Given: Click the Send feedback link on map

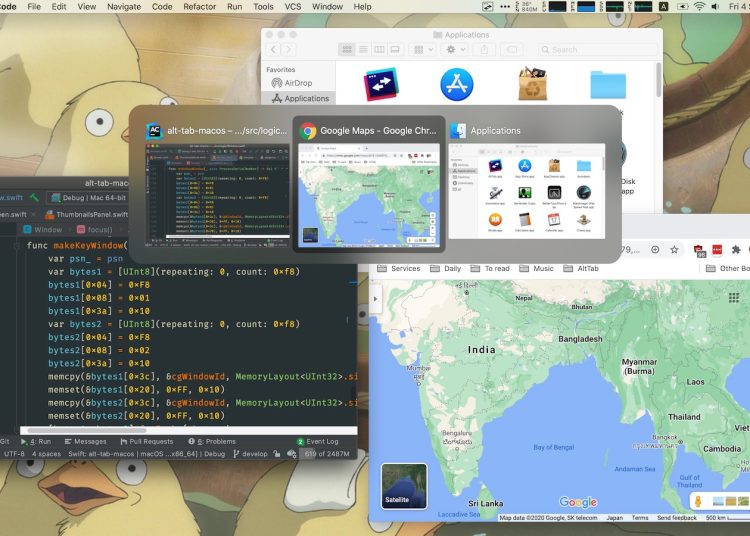Looking at the screenshot, I should pos(678,518).
